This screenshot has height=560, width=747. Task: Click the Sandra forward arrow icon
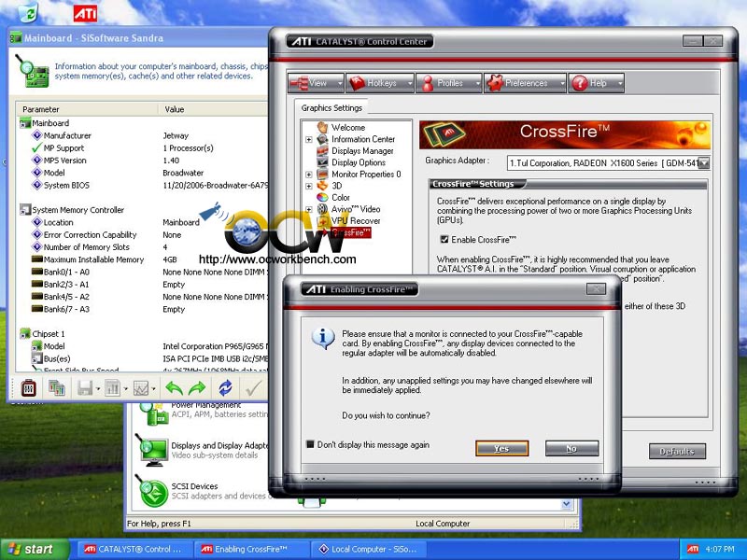pos(197,388)
